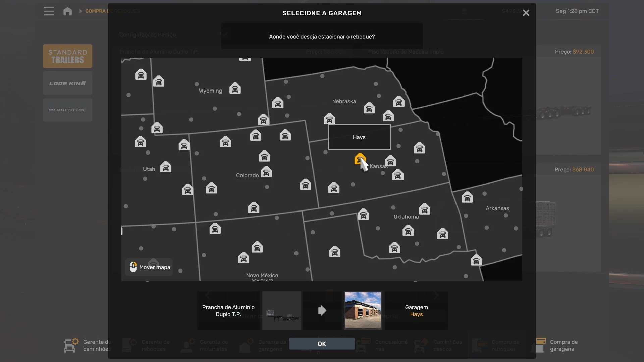This screenshot has height=362, width=644.
Task: Click the garage icon right of Colorado label
Action: point(266,172)
